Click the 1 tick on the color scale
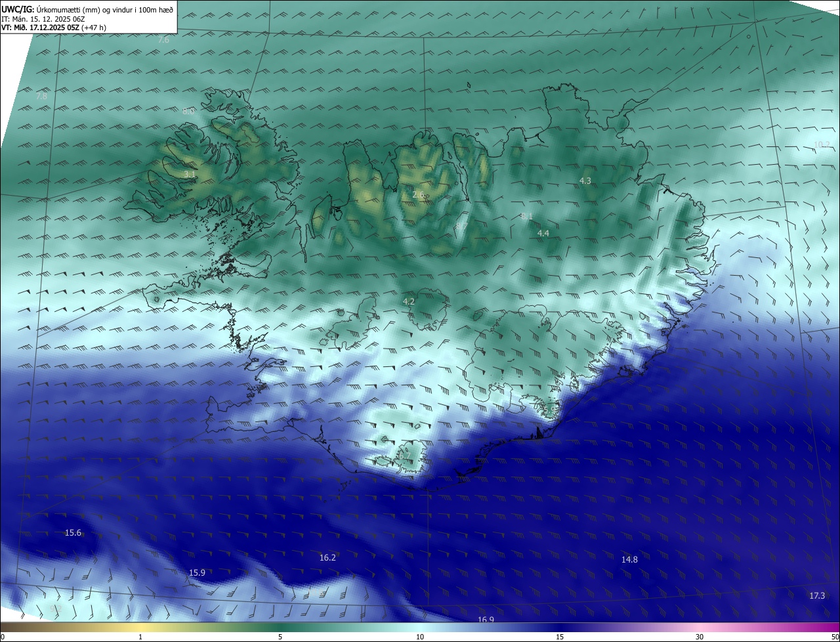 [x=140, y=637]
